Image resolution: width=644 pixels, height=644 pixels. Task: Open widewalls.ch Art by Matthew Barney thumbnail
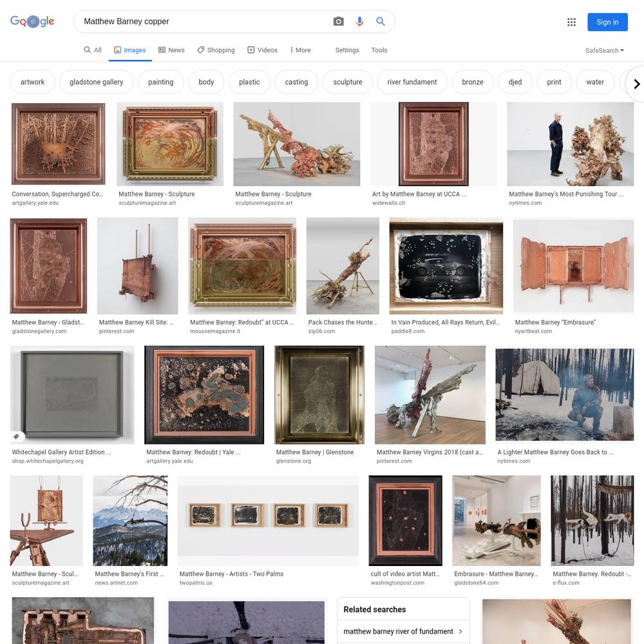click(433, 144)
